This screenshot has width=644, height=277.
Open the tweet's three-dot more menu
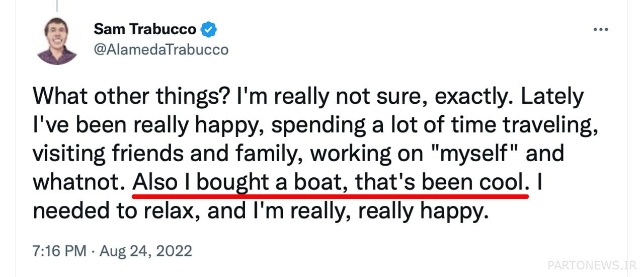pos(601,30)
